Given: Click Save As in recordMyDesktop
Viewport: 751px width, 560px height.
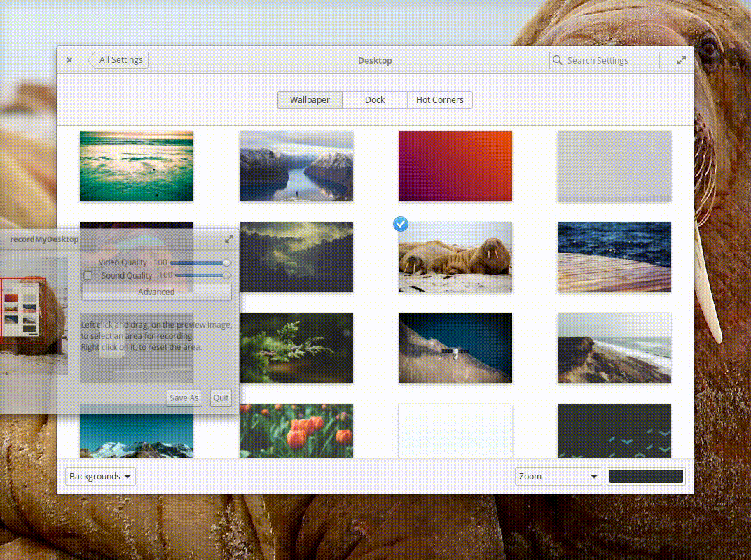Looking at the screenshot, I should coord(184,398).
